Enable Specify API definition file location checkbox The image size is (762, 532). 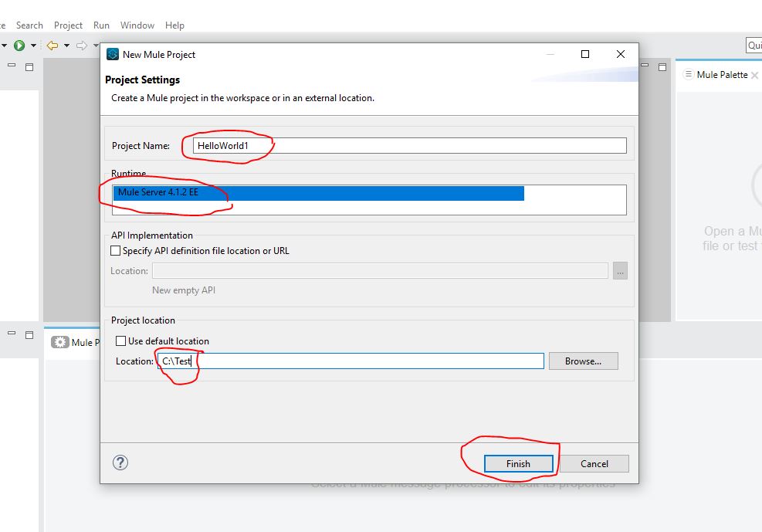click(116, 251)
